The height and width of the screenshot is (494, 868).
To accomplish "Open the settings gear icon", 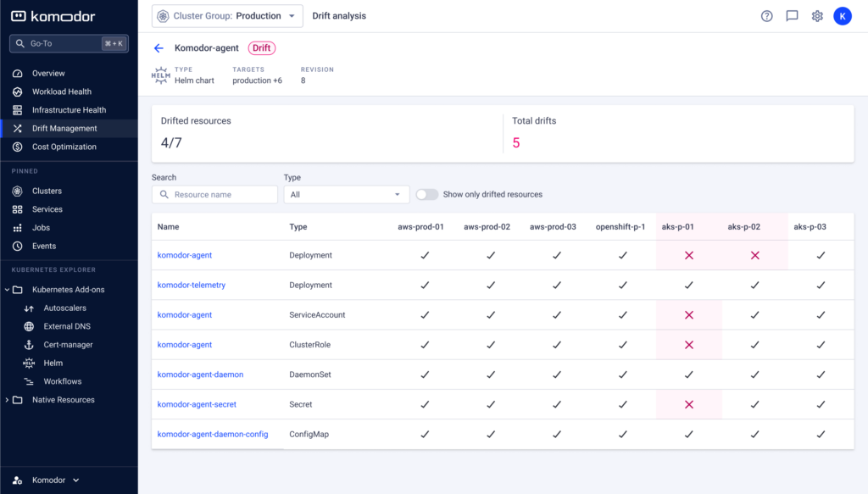I will tap(817, 16).
